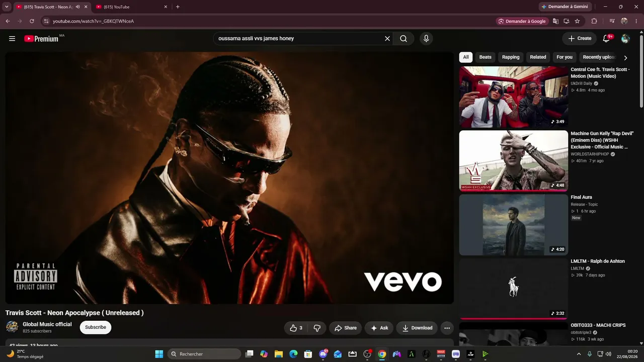The height and width of the screenshot is (362, 644).
Task: Open Microsoft Store from taskbar
Action: 308,354
